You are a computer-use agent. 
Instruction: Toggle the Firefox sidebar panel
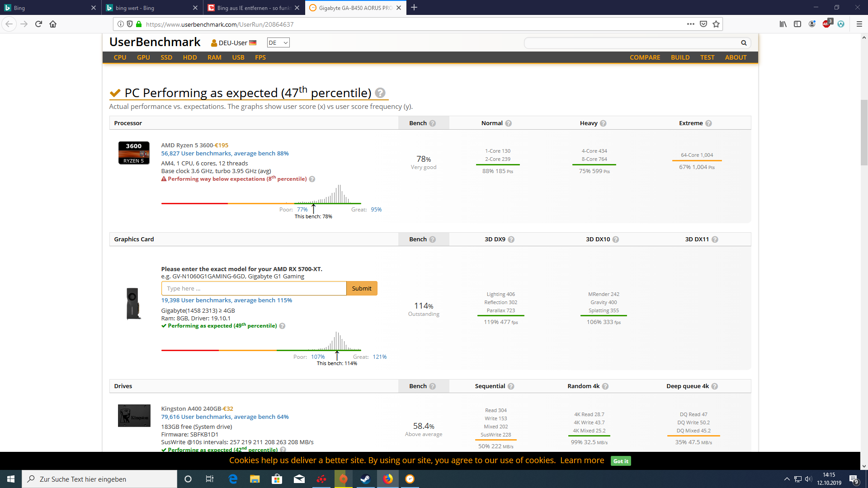(x=797, y=24)
